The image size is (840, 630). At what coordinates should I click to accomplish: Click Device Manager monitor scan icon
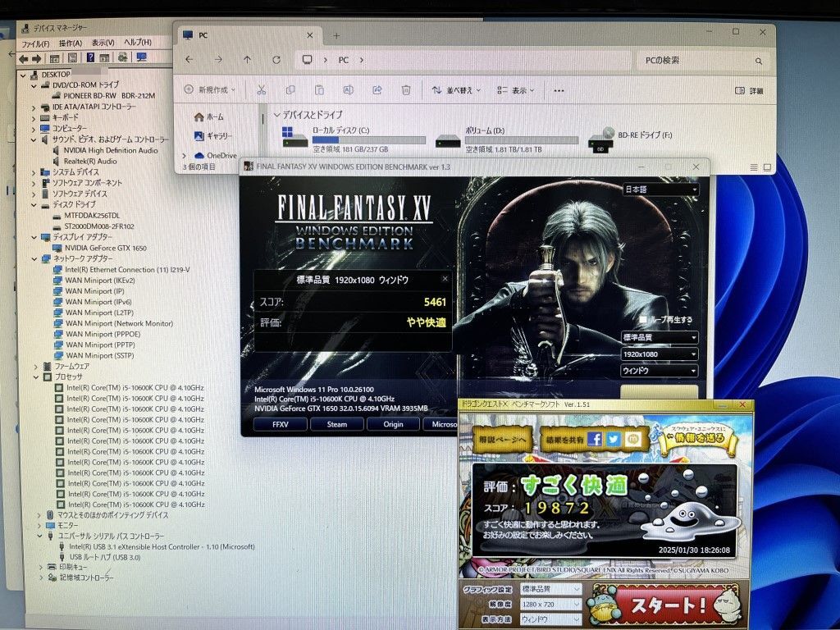pyautogui.click(x=141, y=57)
